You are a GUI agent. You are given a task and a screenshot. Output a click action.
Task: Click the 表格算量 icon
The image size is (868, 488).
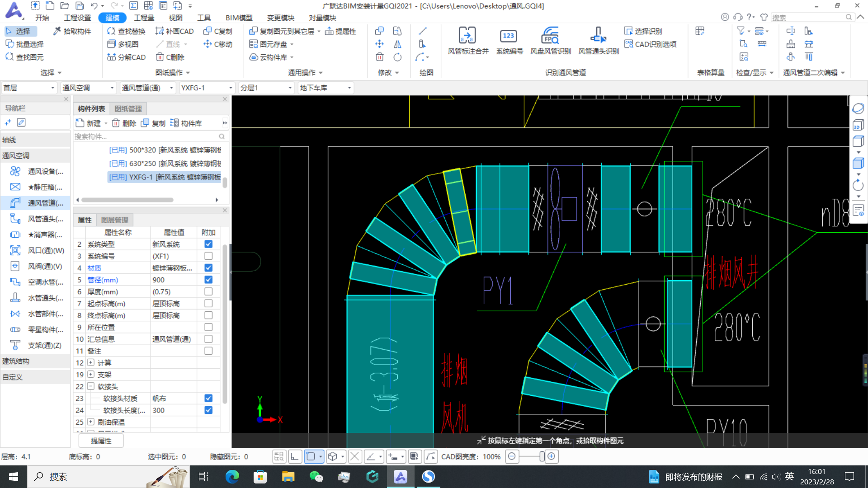700,31
